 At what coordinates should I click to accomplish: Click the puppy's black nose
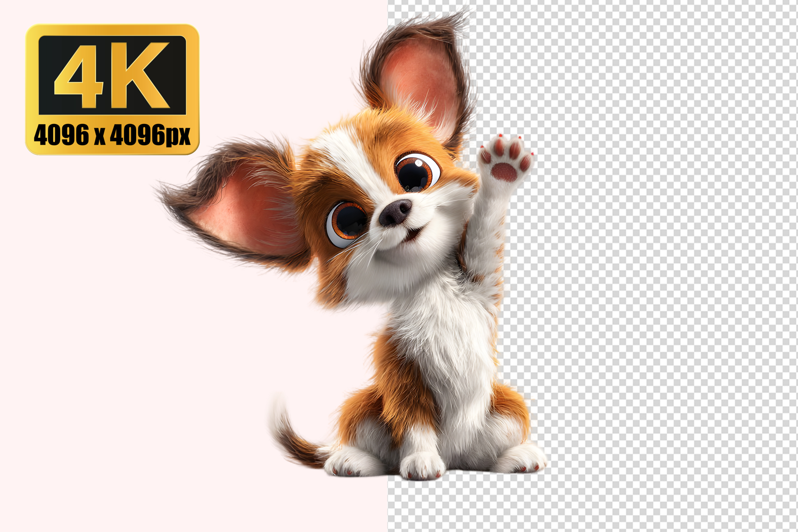tap(394, 212)
